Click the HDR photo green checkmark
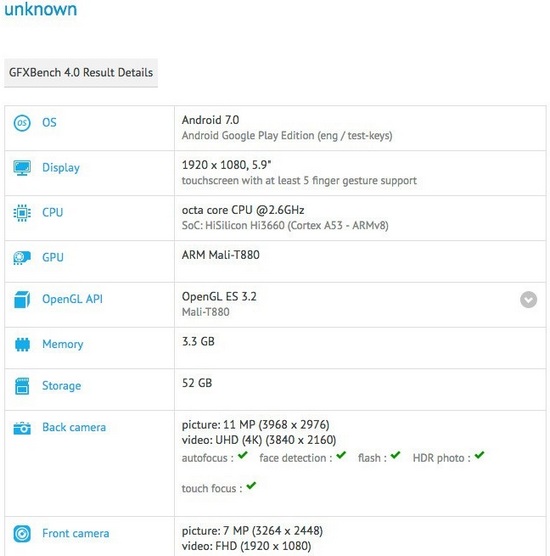 pos(479,455)
